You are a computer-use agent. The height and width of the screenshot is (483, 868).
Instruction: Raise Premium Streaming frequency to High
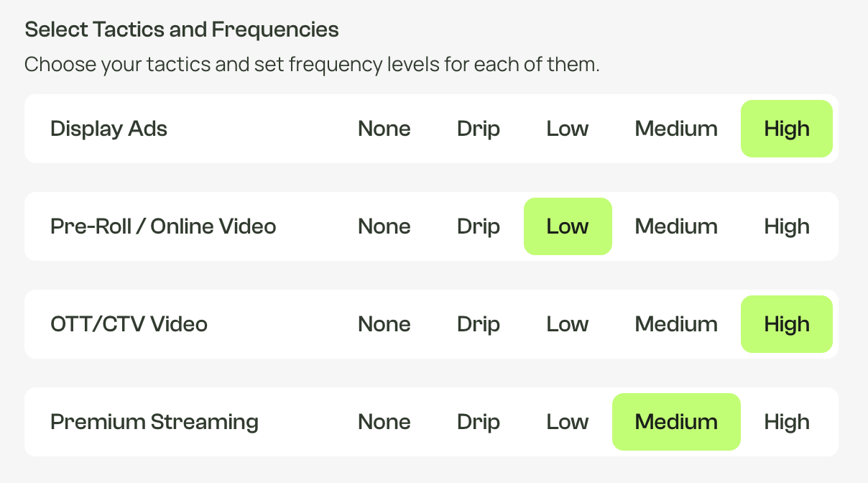[x=787, y=422]
